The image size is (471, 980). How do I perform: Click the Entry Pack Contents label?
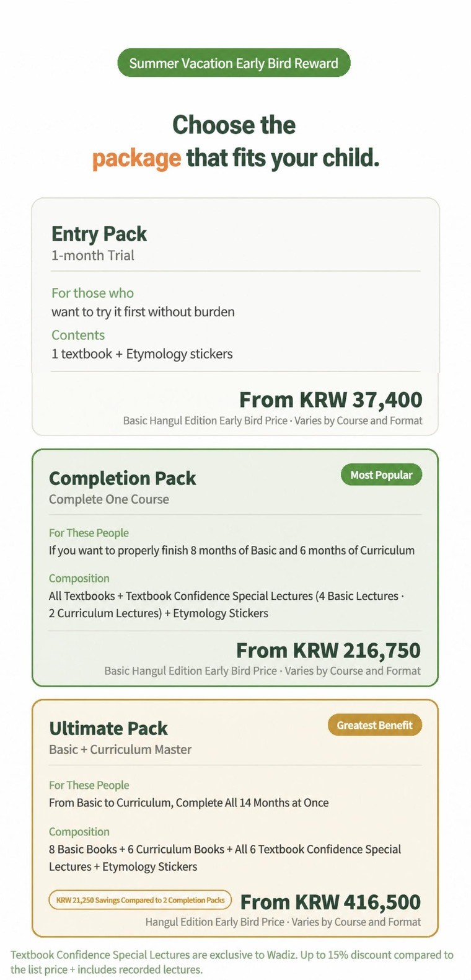pyautogui.click(x=78, y=335)
